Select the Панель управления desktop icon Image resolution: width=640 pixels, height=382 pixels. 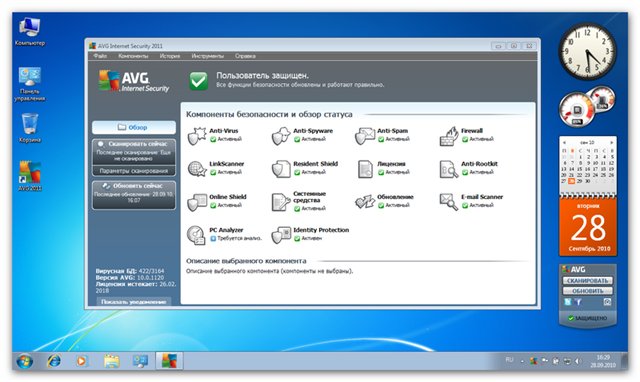tap(29, 84)
